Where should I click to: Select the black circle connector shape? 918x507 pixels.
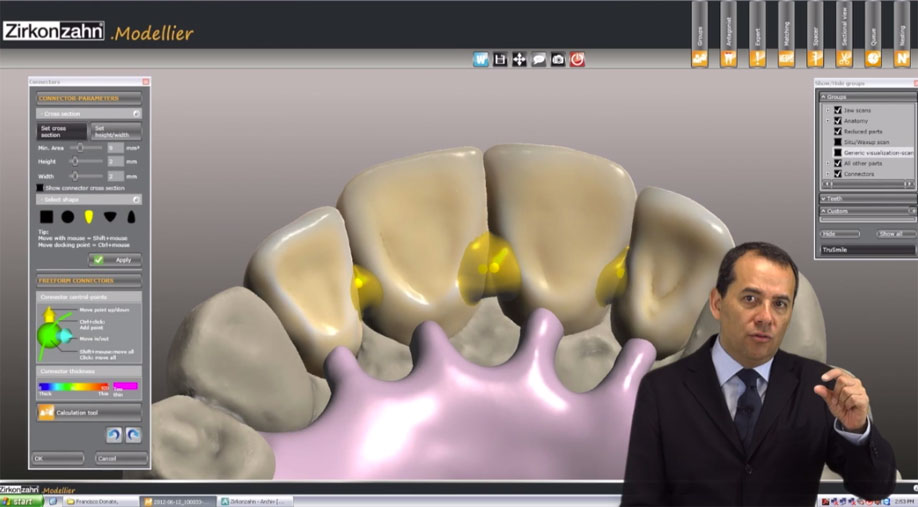[x=67, y=216]
